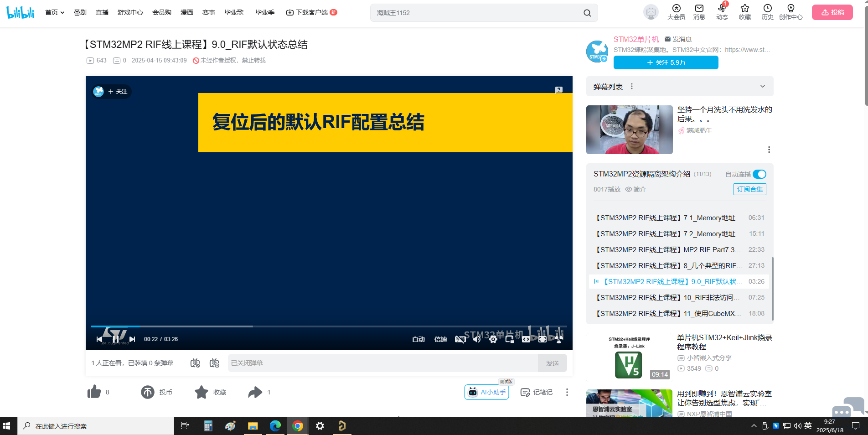
Task: Open the STM32单片机 channel name link
Action: (636, 39)
